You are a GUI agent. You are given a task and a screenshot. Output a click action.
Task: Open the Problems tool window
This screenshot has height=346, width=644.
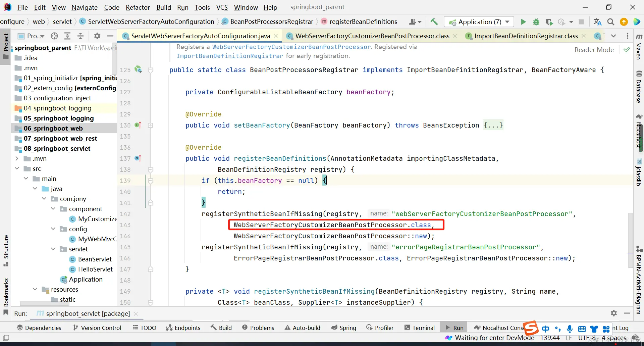(258, 328)
